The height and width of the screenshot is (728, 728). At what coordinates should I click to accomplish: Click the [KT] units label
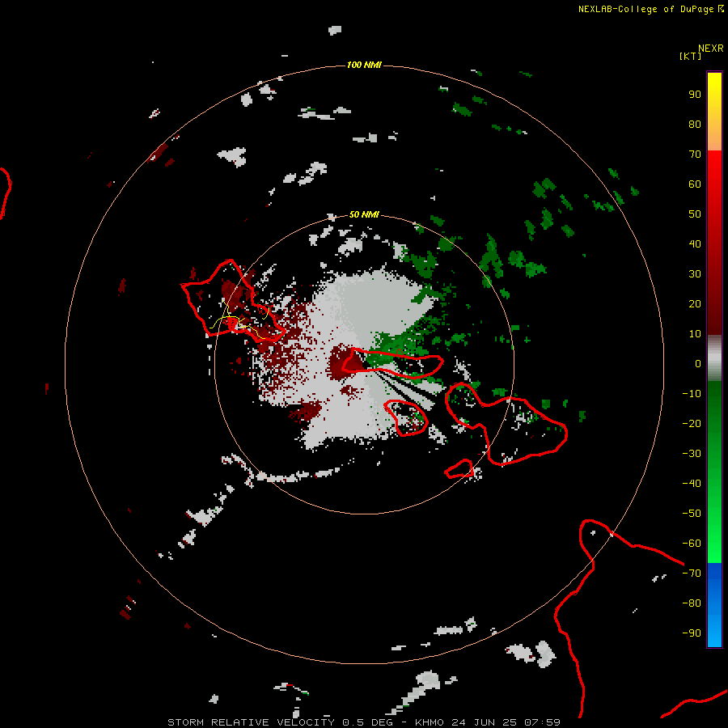click(691, 56)
